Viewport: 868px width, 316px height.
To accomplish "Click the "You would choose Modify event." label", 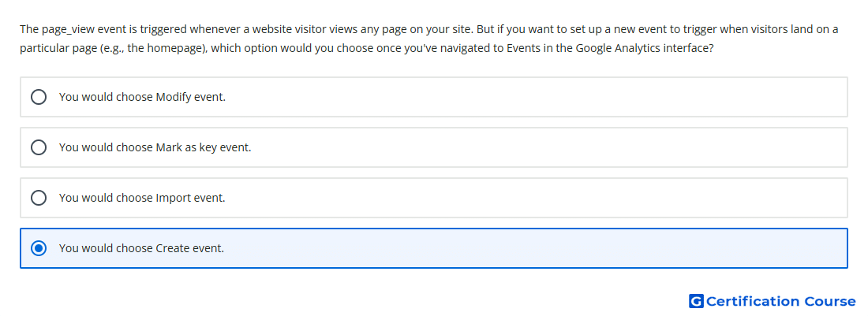I will pos(142,97).
